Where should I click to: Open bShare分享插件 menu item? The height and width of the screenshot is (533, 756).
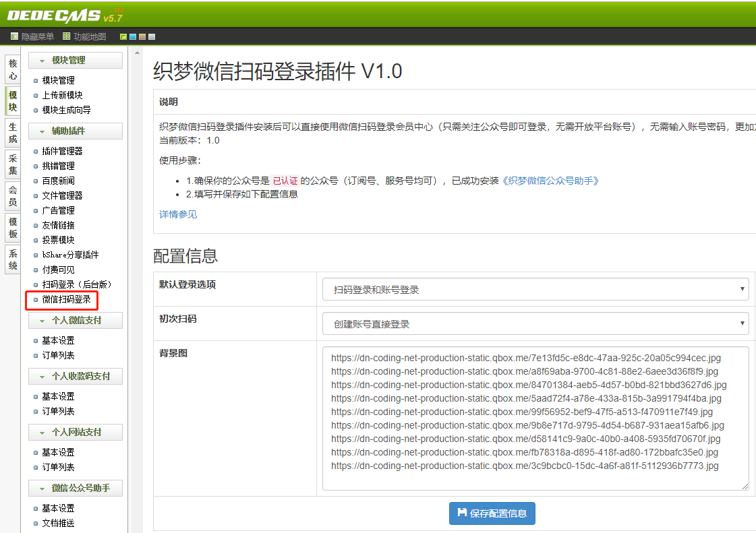point(70,255)
